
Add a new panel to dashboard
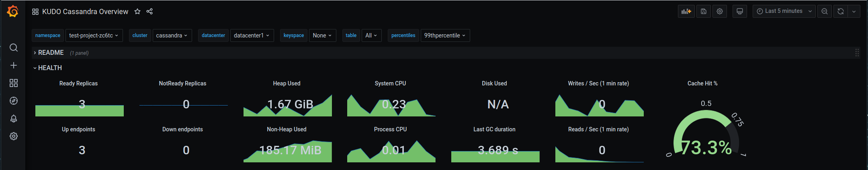(x=686, y=11)
